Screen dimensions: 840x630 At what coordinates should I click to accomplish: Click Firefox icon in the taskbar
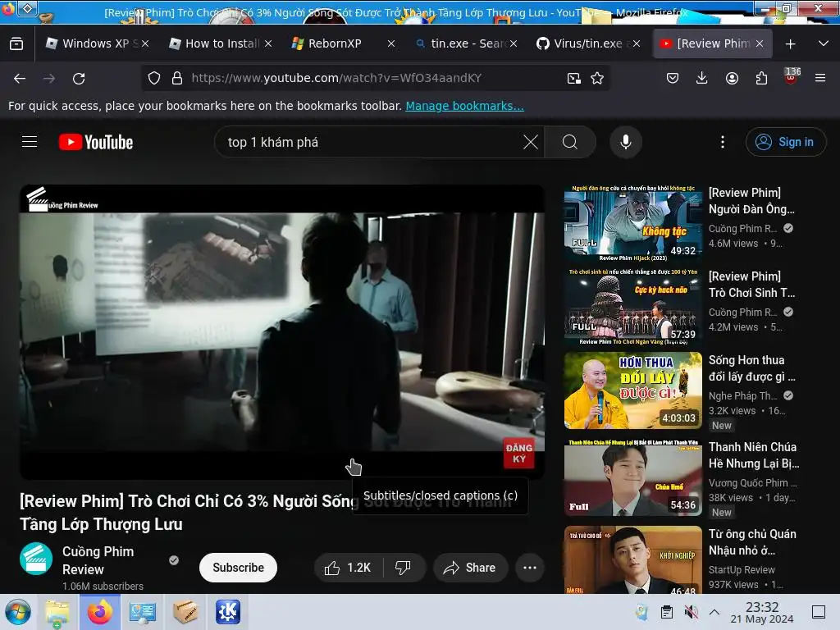(99, 612)
